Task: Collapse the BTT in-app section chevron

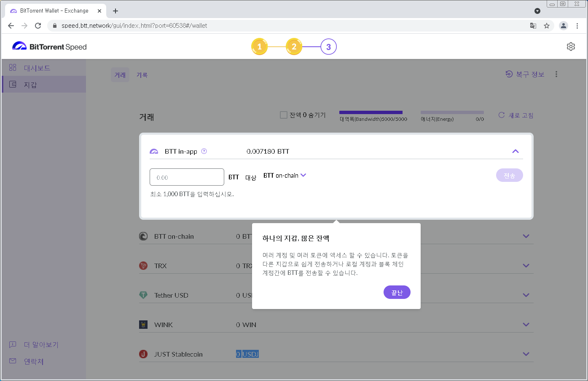Action: point(515,151)
